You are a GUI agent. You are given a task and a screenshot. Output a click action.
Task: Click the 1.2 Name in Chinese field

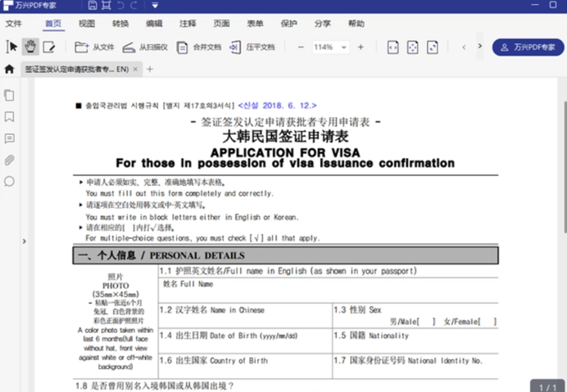(x=245, y=315)
